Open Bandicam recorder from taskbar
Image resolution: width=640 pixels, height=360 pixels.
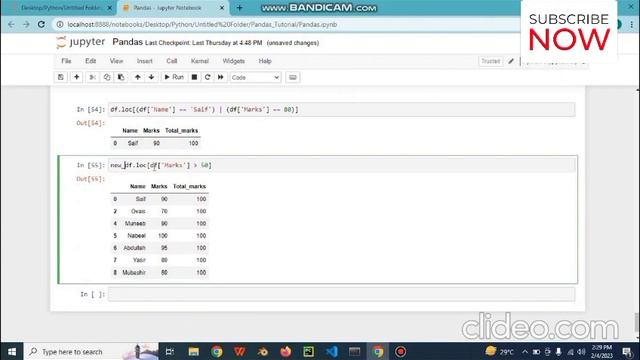400,351
